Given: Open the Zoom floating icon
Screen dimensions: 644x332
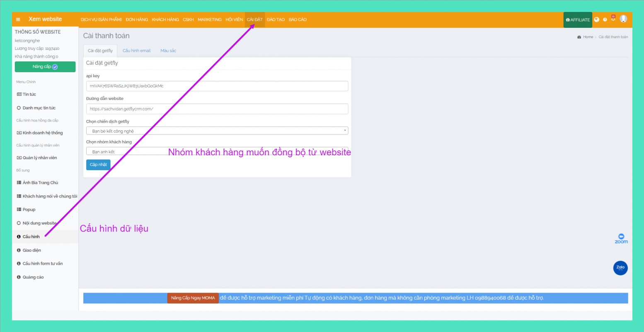Looking at the screenshot, I should tap(621, 238).
